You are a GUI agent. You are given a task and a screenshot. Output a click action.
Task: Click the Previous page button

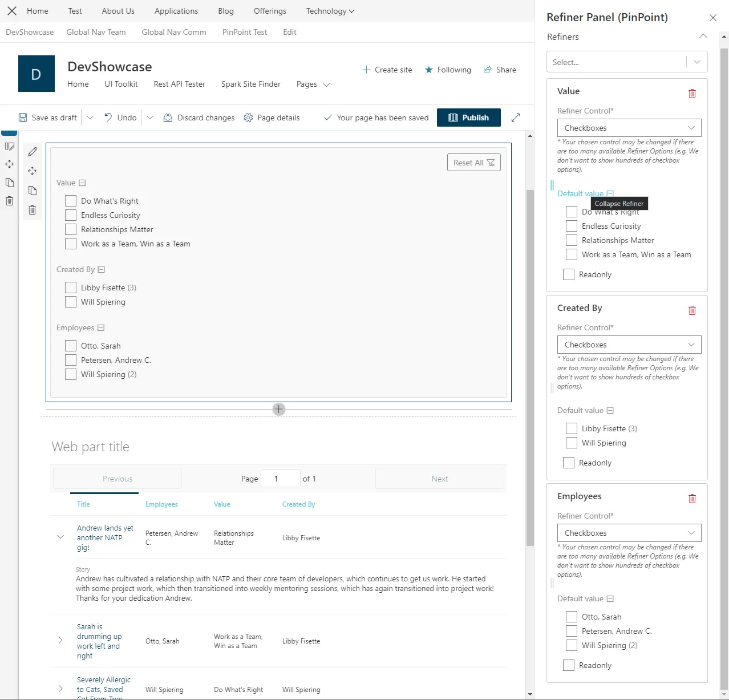(118, 479)
